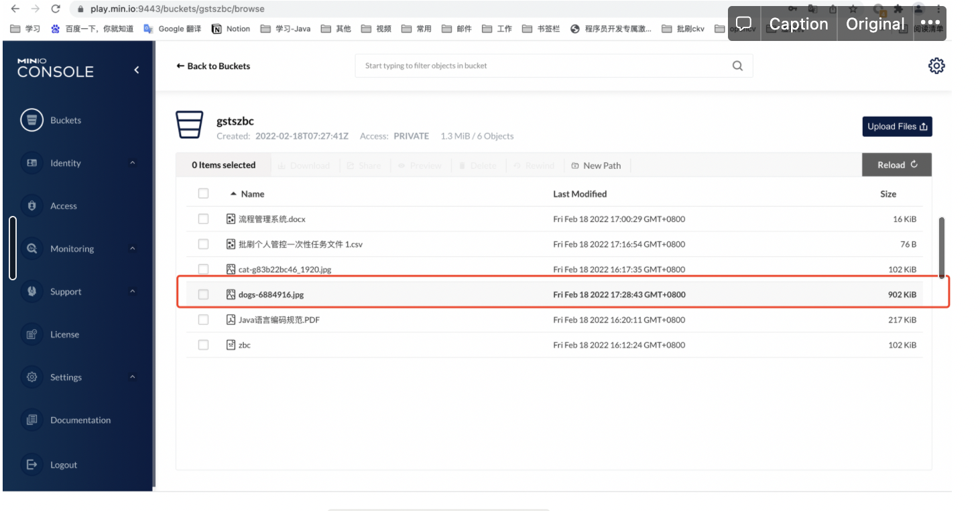
Task: Click the 0 Items selected label
Action: tap(224, 165)
